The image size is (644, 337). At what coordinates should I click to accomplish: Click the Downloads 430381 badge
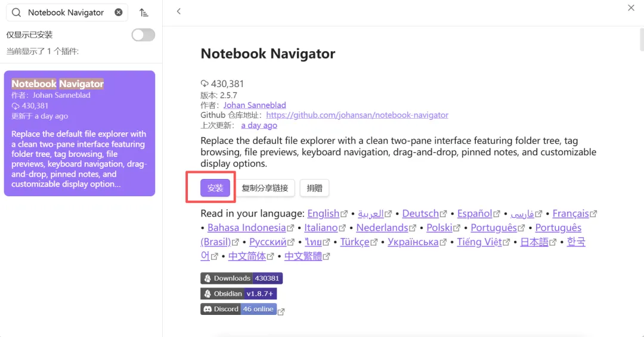click(241, 278)
